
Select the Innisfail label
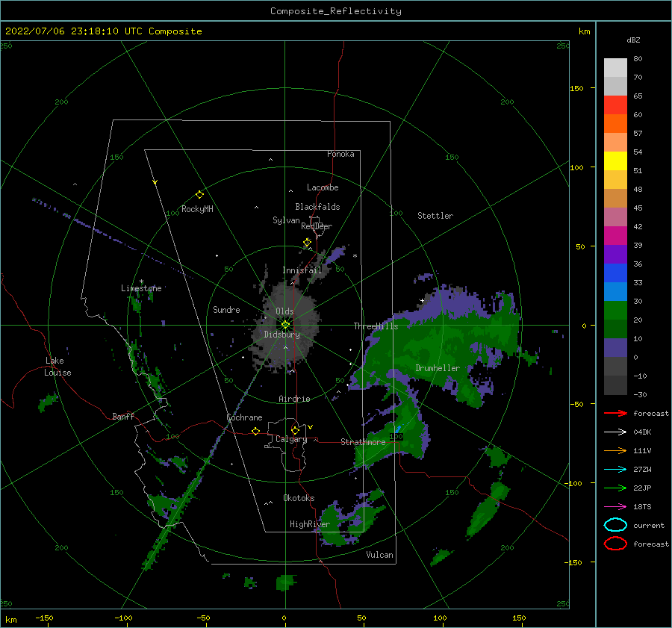(x=302, y=270)
